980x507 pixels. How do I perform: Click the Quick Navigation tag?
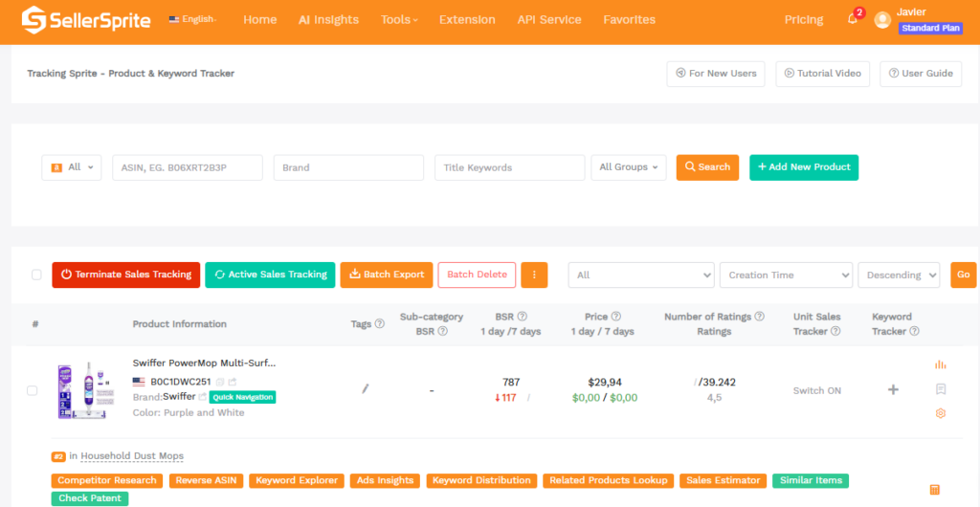(242, 397)
